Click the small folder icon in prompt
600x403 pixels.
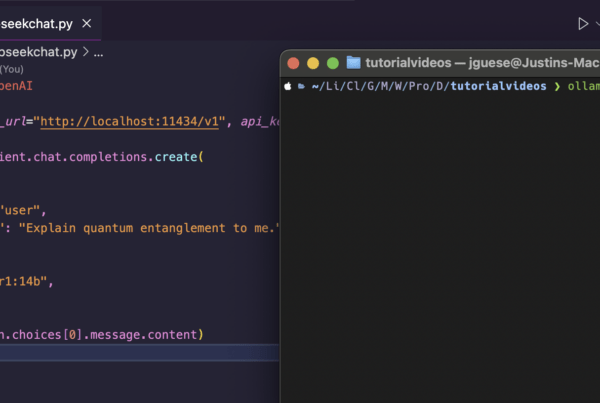tap(302, 86)
